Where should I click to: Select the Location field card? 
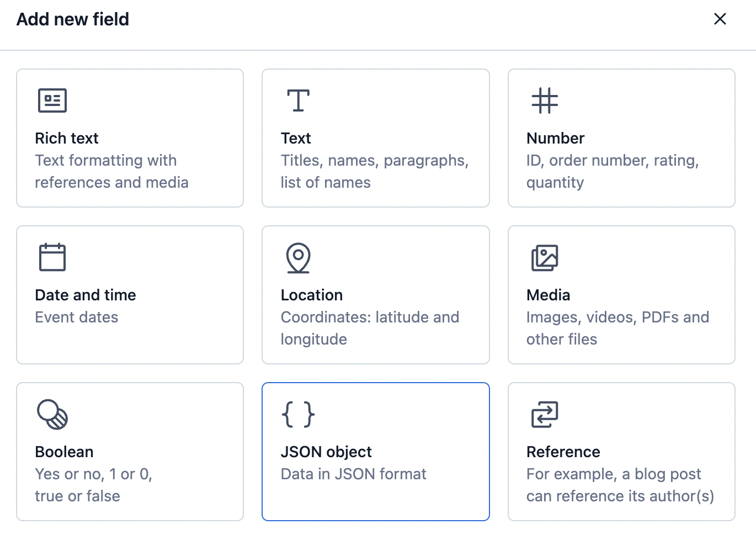click(x=375, y=295)
